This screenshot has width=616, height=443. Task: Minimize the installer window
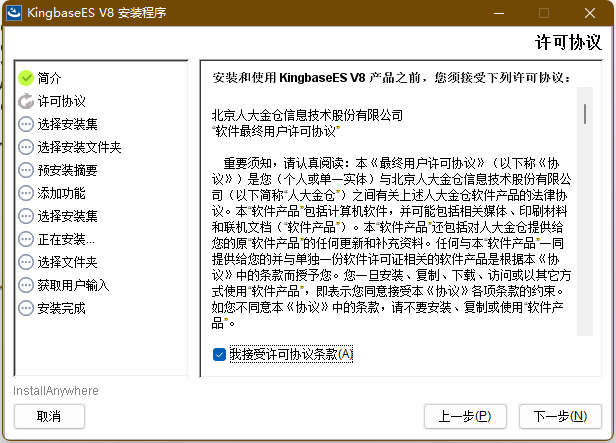[x=499, y=13]
